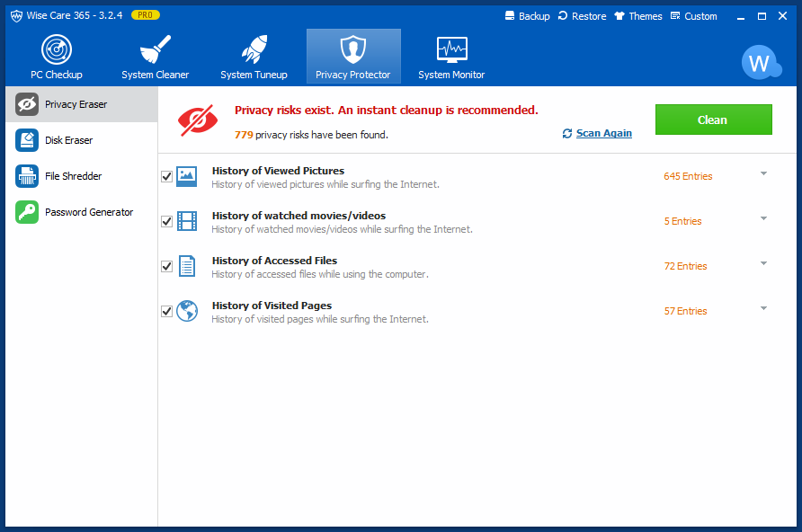Switch to System Tuneup tab label
Screen dimensions: 802x532
(254, 75)
